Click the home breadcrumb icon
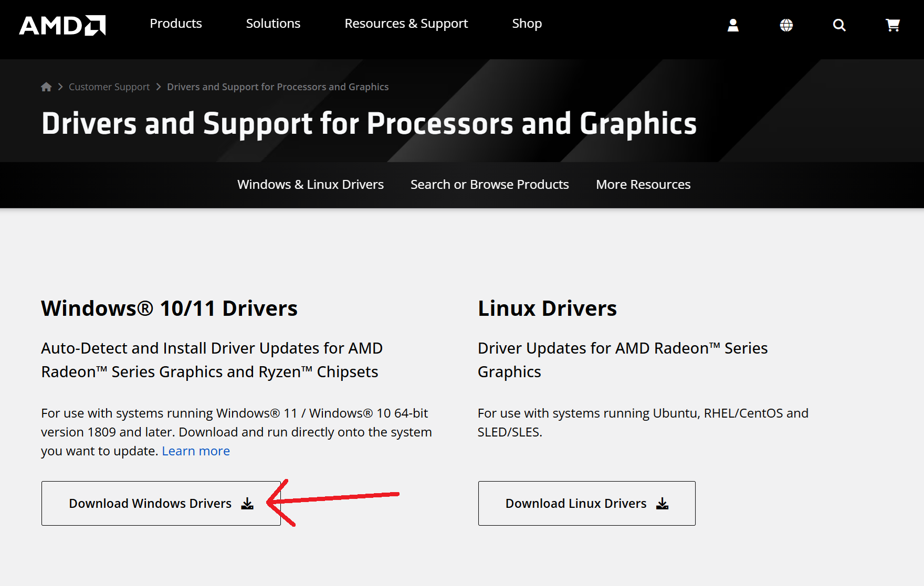 [46, 87]
